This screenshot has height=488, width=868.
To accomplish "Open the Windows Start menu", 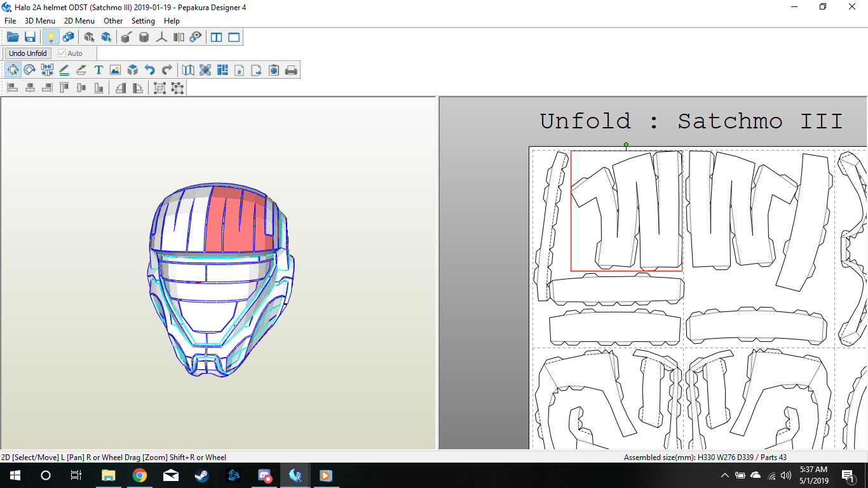I will (x=15, y=475).
